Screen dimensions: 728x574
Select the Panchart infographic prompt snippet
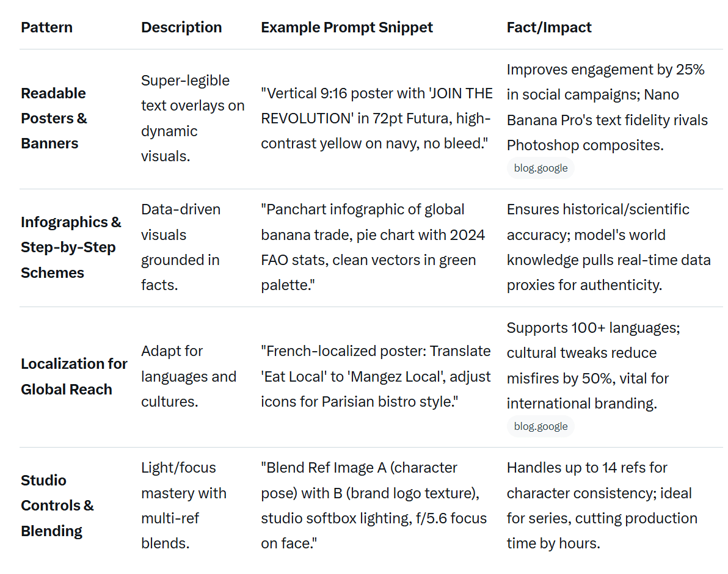pos(373,247)
